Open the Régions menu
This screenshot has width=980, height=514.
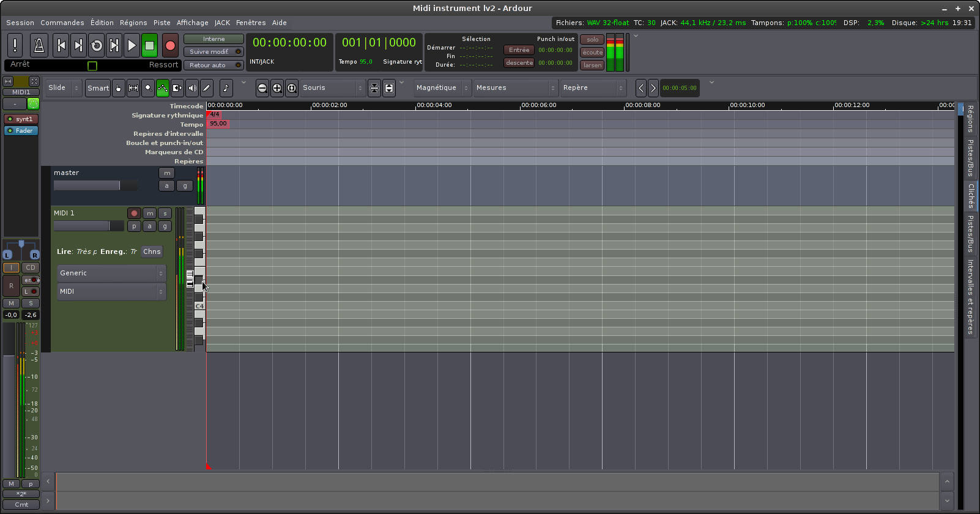coord(133,23)
